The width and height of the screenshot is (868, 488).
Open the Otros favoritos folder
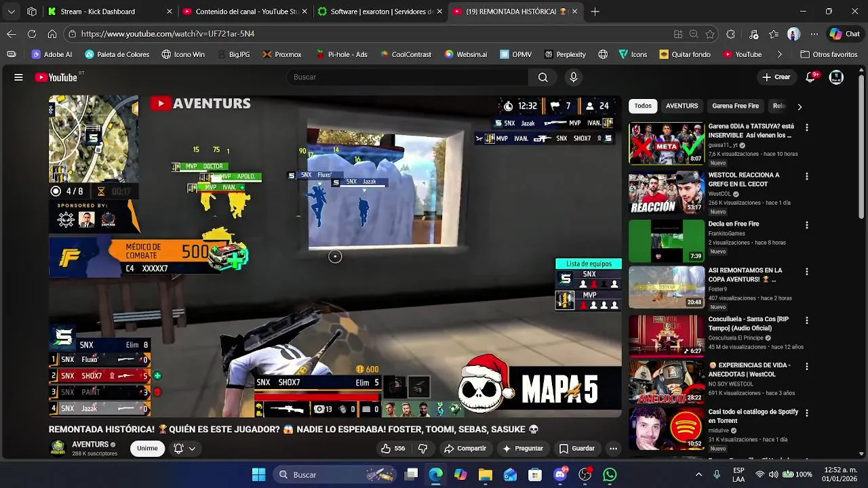tap(829, 54)
